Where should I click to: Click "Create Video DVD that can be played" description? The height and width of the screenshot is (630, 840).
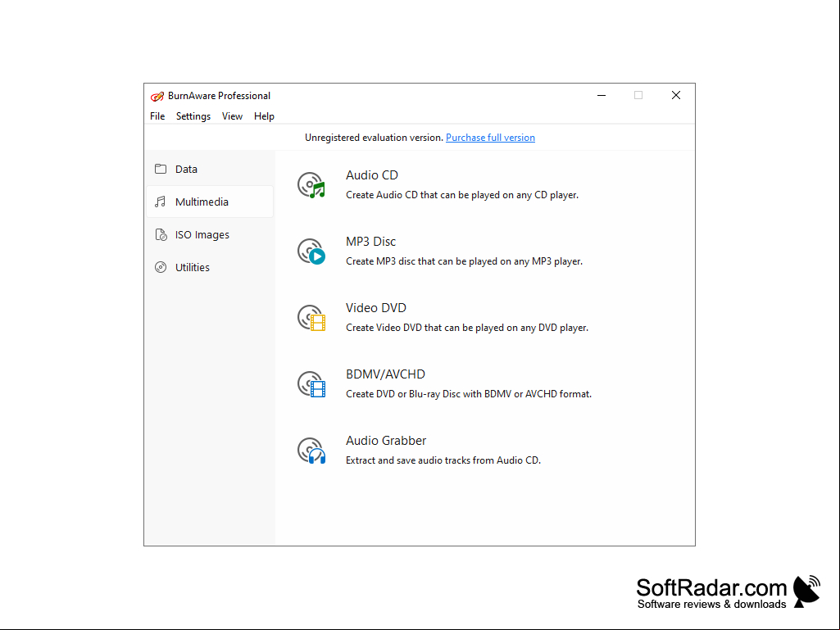467,328
